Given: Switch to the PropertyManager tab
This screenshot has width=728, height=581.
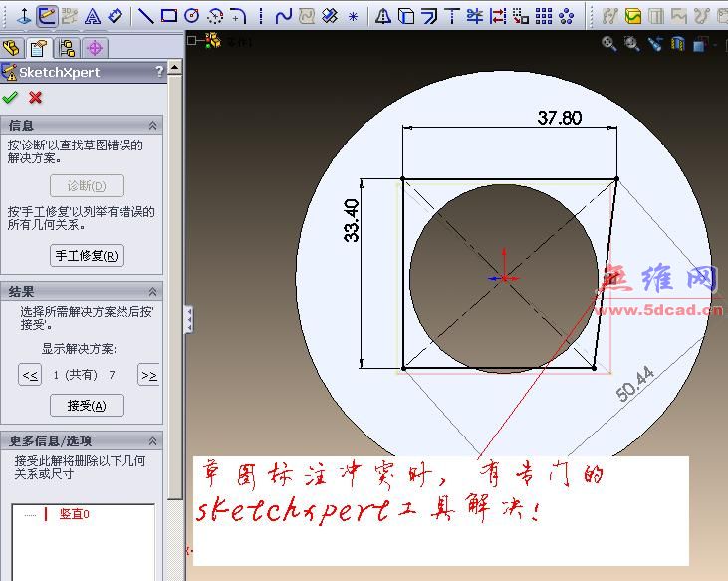Looking at the screenshot, I should (39, 48).
